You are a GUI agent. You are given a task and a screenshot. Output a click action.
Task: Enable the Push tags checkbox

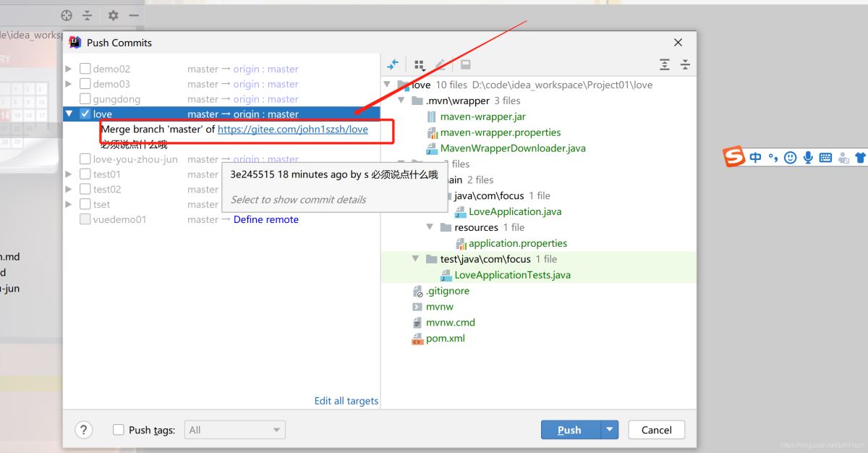(119, 430)
